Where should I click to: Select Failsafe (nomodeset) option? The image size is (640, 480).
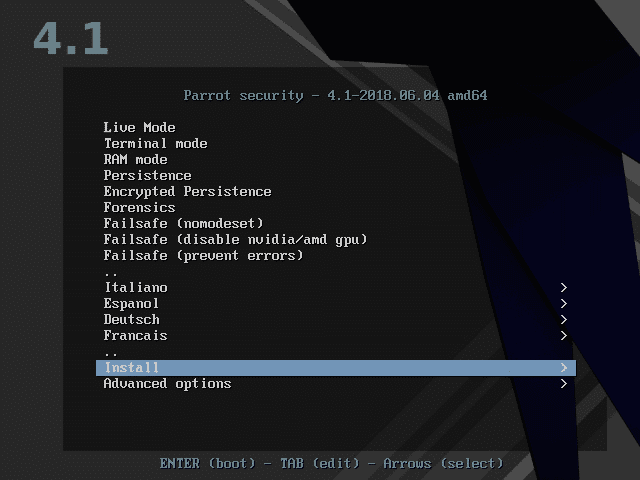(183, 223)
